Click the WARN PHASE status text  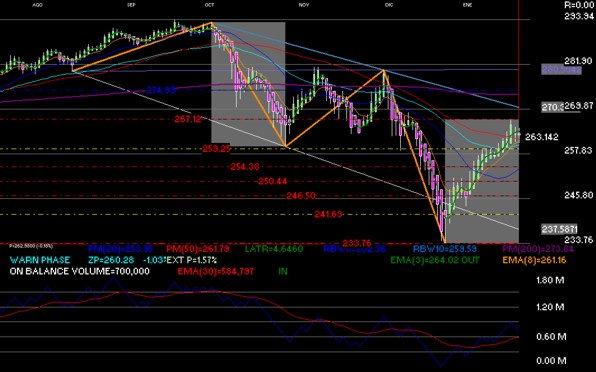pos(40,260)
